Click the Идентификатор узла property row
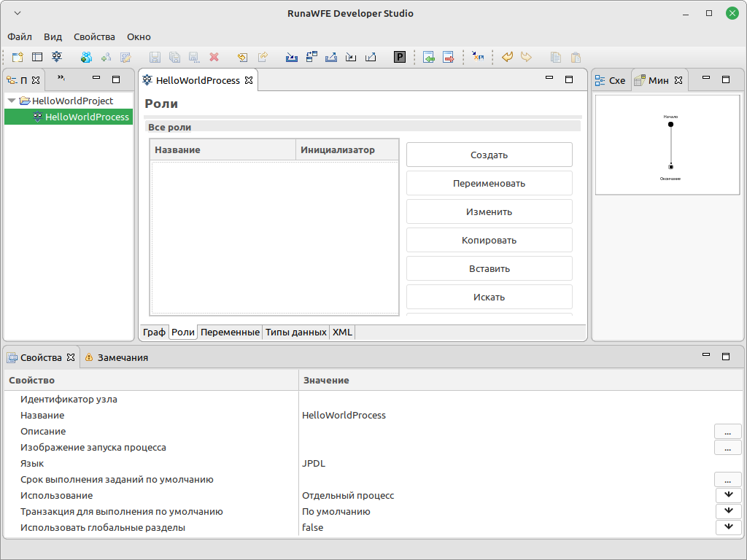The height and width of the screenshot is (560, 747). point(374,399)
